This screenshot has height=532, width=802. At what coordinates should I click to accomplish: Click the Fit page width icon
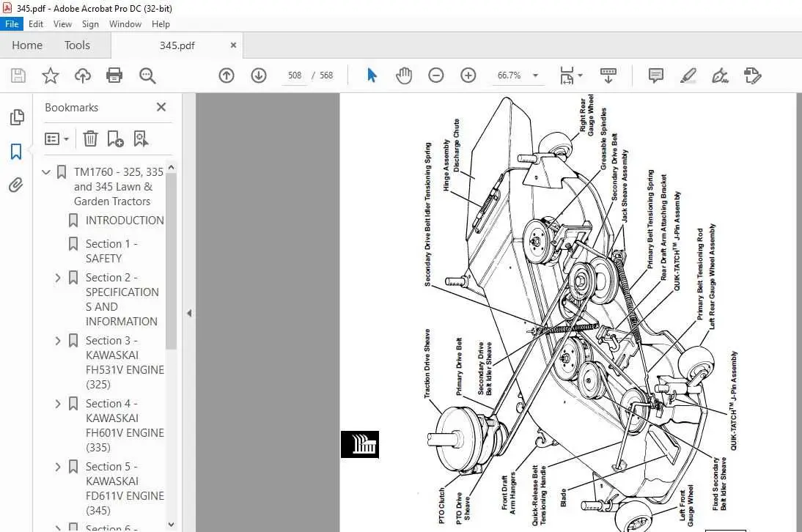567,75
